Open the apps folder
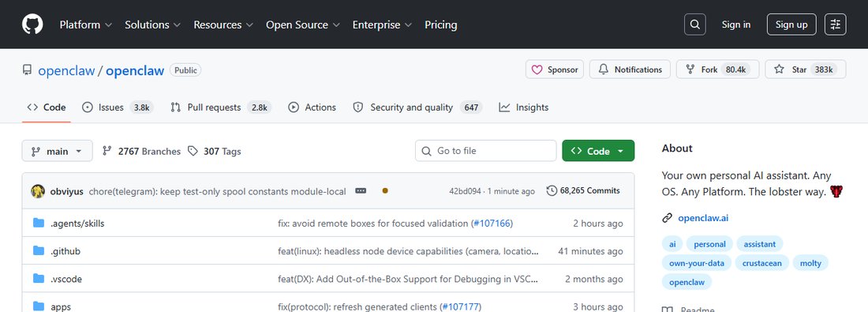Viewport: 868px width, 312px height. [60, 306]
